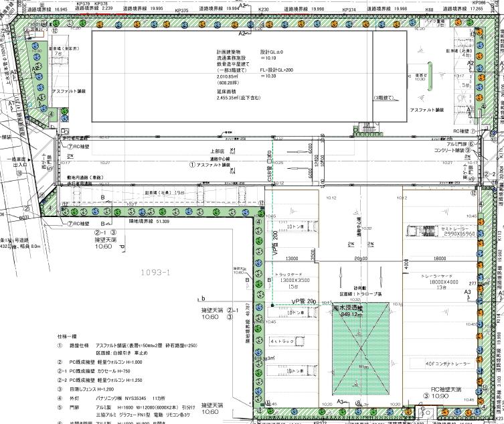Select the 2,010.85㎡ building area value
This screenshot has width=504, height=424.
pyautogui.click(x=228, y=76)
